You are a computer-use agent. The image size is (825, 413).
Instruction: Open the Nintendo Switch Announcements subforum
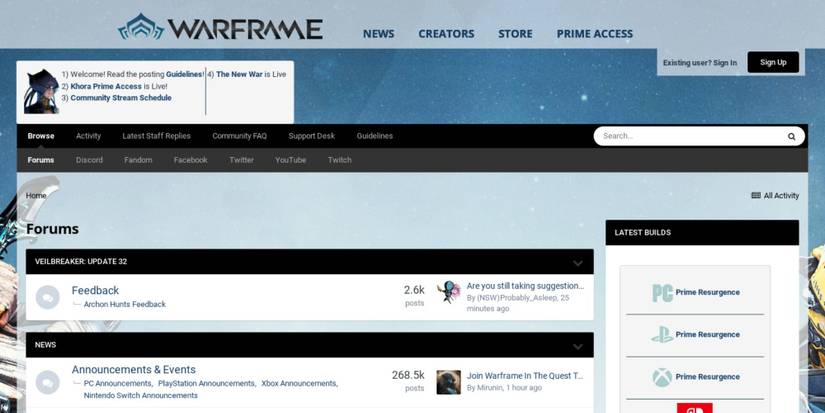click(x=140, y=396)
